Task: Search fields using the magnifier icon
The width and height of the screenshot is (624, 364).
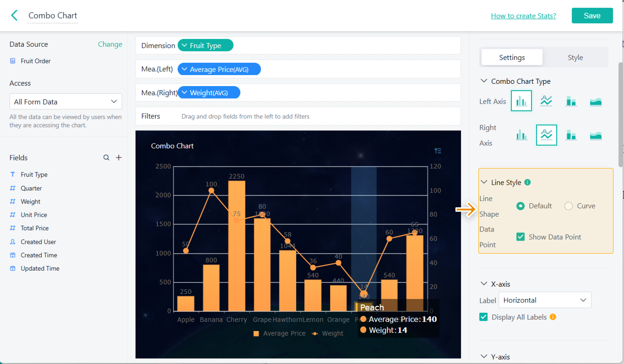Action: (106, 158)
